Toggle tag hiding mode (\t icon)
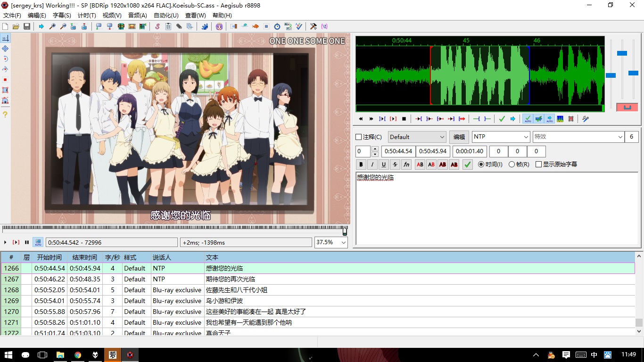 324,26
